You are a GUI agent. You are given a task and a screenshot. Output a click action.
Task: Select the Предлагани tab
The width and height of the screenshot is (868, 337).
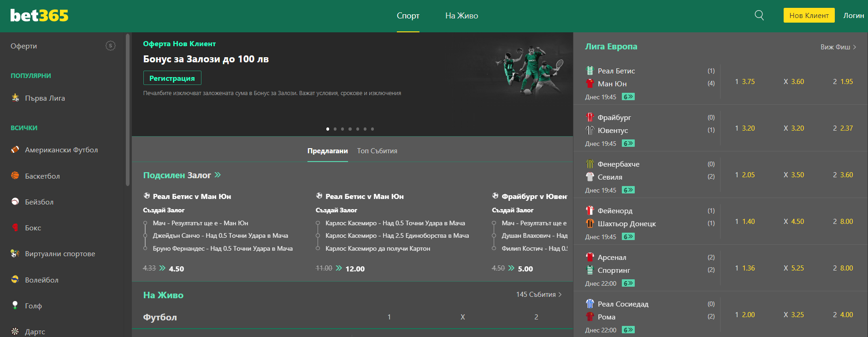pyautogui.click(x=328, y=151)
